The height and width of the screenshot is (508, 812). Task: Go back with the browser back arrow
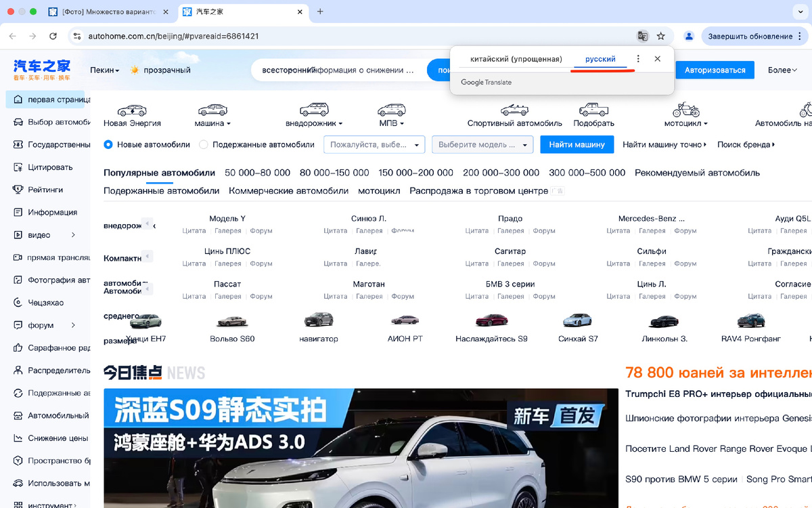(12, 36)
